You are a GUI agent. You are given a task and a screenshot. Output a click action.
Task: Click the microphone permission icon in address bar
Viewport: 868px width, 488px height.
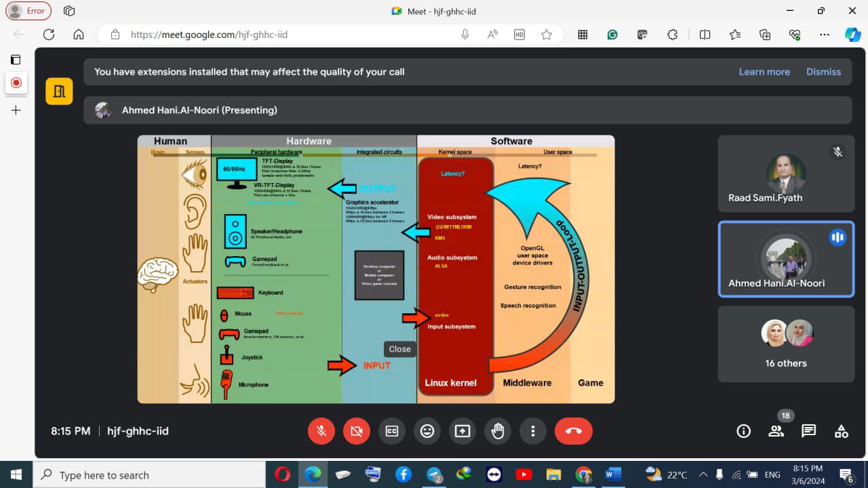(465, 35)
